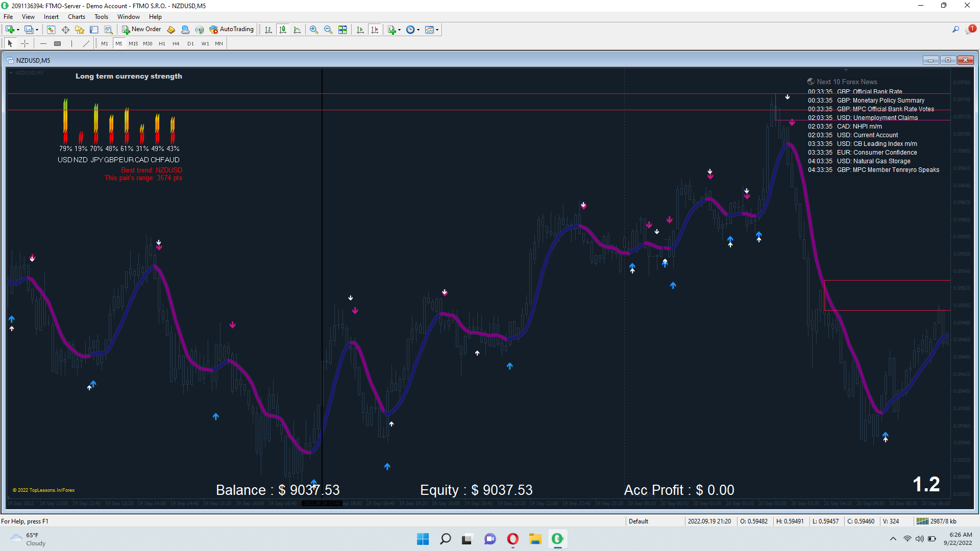Expand the new chart dropdown arrow

pyautogui.click(x=18, y=30)
